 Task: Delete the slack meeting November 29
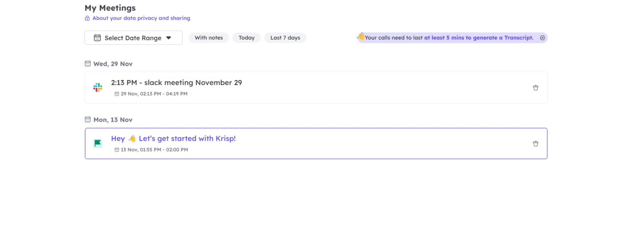(535, 88)
